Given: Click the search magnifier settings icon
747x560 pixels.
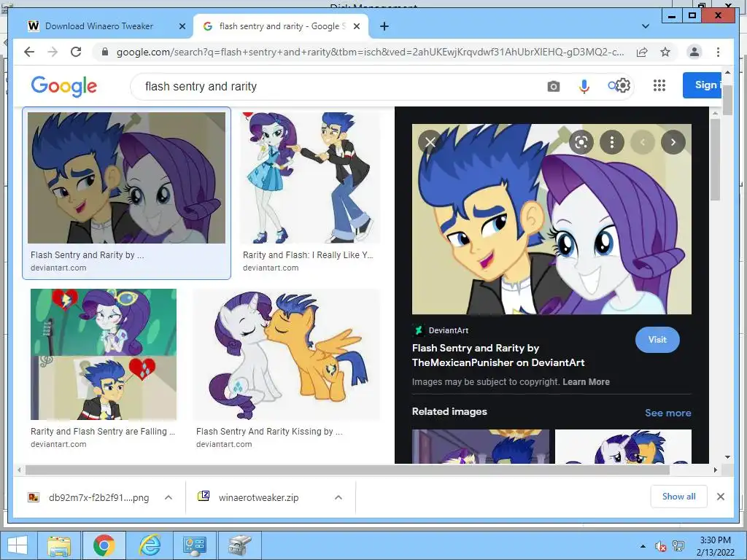Looking at the screenshot, I should point(619,86).
